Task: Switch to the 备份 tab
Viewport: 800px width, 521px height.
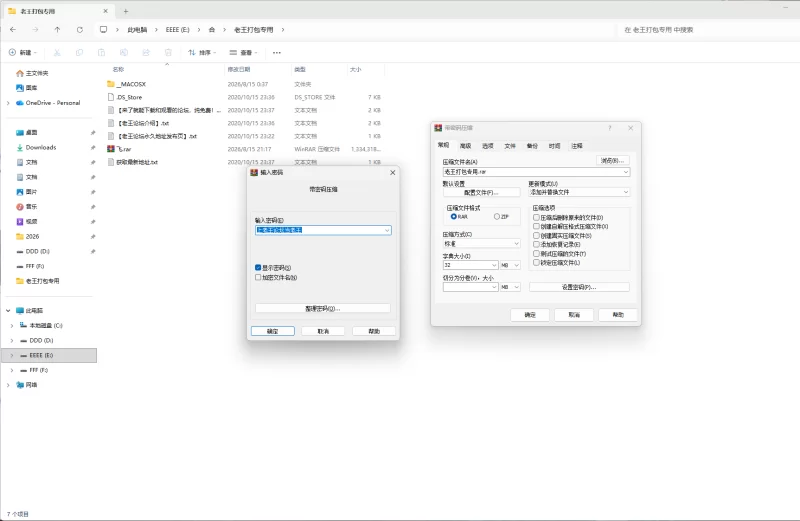Action: coord(532,146)
